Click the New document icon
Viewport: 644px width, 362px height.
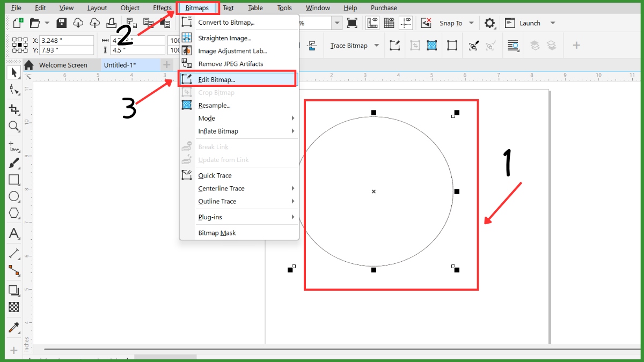[x=18, y=23]
